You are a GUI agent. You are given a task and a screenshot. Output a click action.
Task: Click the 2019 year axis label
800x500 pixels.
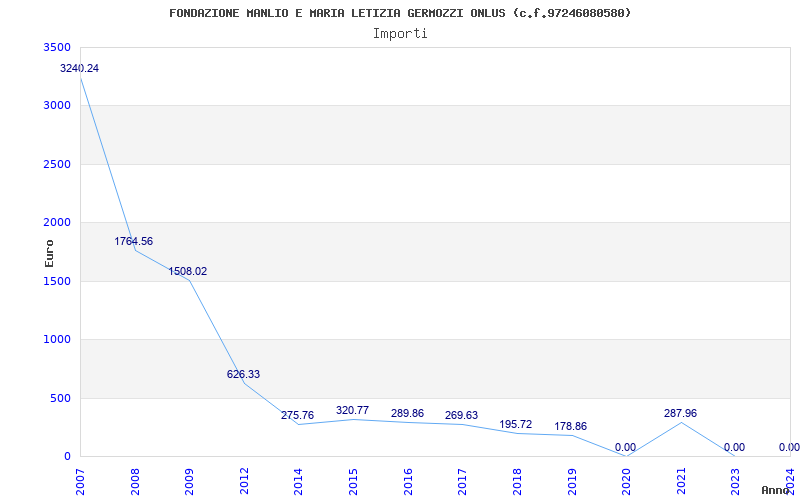[x=571, y=482]
